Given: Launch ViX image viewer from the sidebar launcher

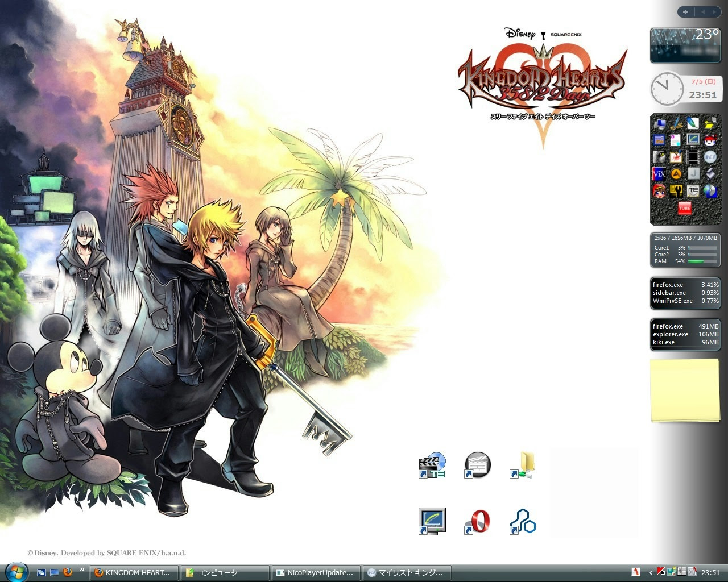Looking at the screenshot, I should tap(659, 173).
